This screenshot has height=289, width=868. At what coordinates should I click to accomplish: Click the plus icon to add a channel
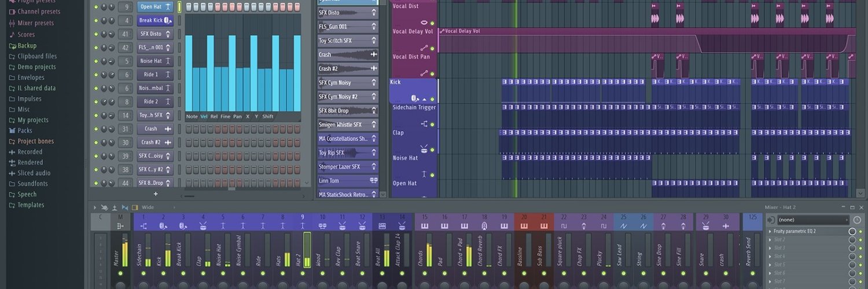[155, 194]
